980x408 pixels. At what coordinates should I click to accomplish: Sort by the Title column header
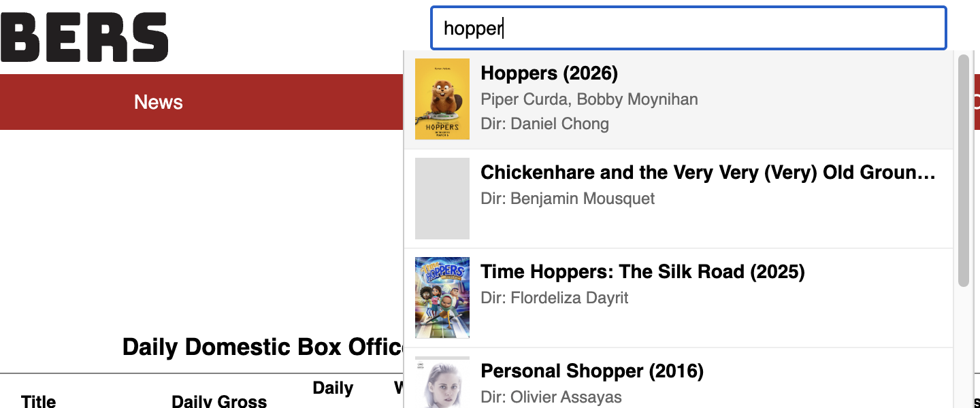click(x=38, y=401)
